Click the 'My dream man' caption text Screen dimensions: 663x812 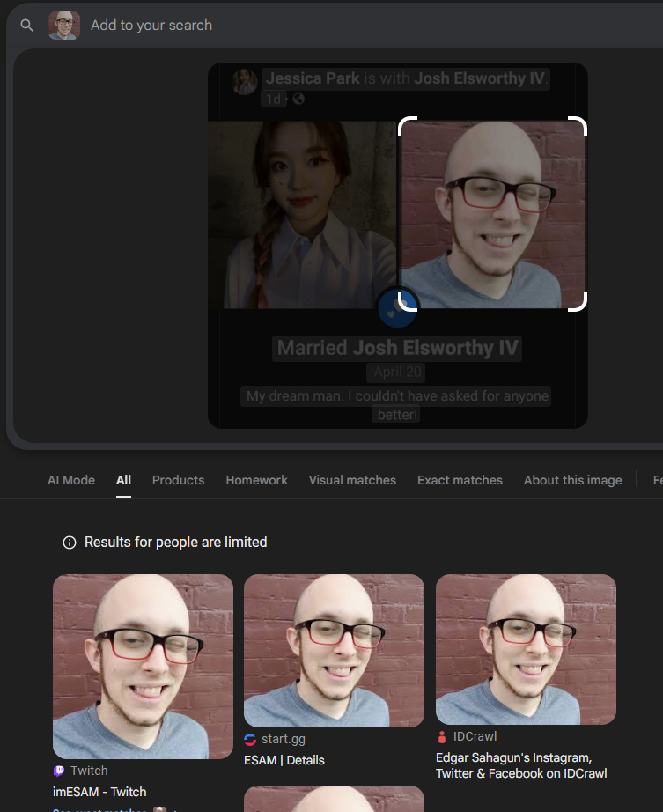(397, 405)
